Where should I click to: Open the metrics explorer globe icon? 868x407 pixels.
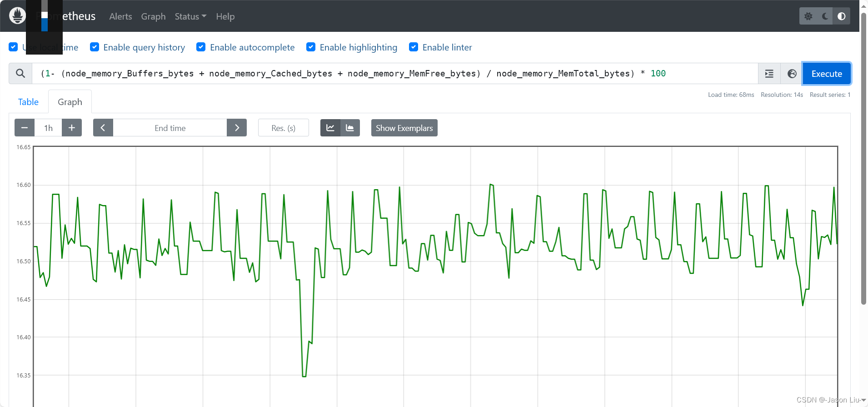[x=792, y=74]
